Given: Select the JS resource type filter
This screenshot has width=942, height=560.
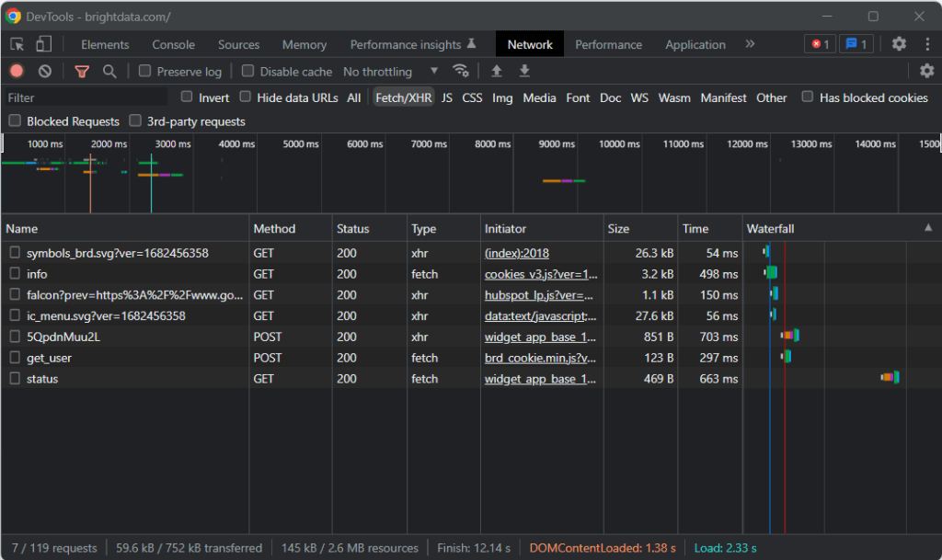Looking at the screenshot, I should click(446, 97).
